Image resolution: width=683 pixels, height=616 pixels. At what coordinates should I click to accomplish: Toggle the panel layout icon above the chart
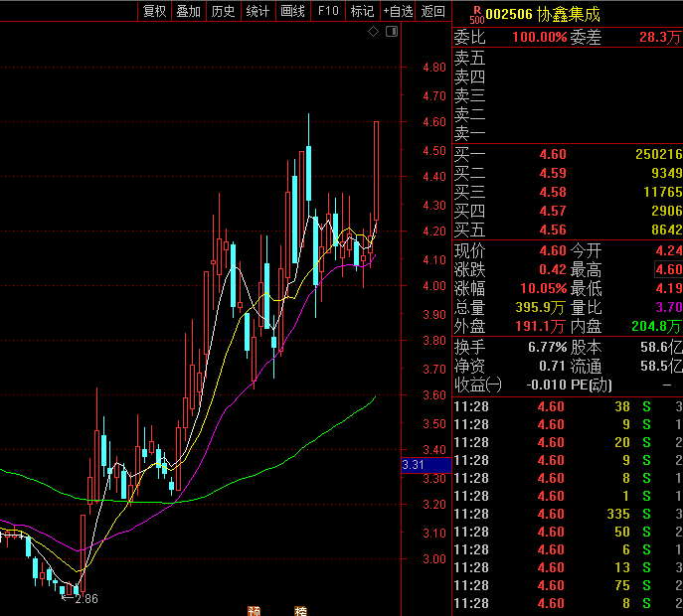point(391,32)
